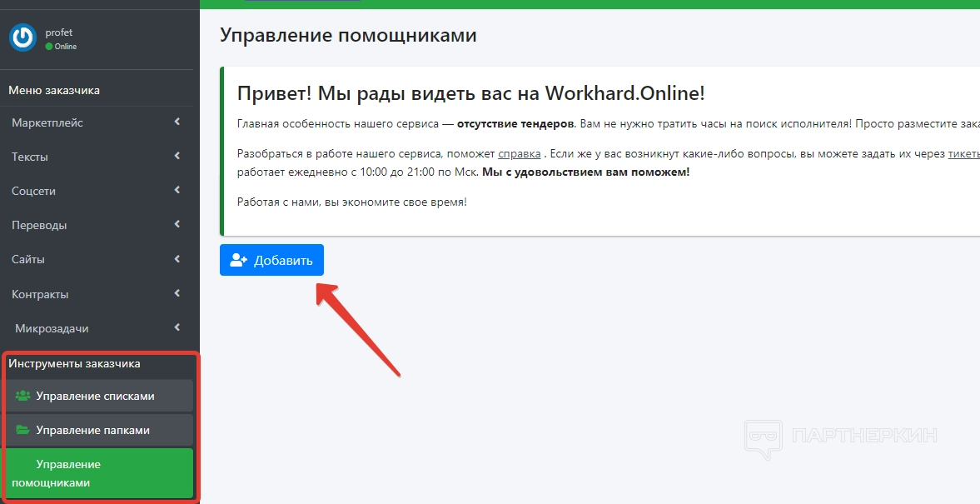980x504 pixels.
Task: Click the Инструменты заказчика section header
Action: pyautogui.click(x=74, y=363)
